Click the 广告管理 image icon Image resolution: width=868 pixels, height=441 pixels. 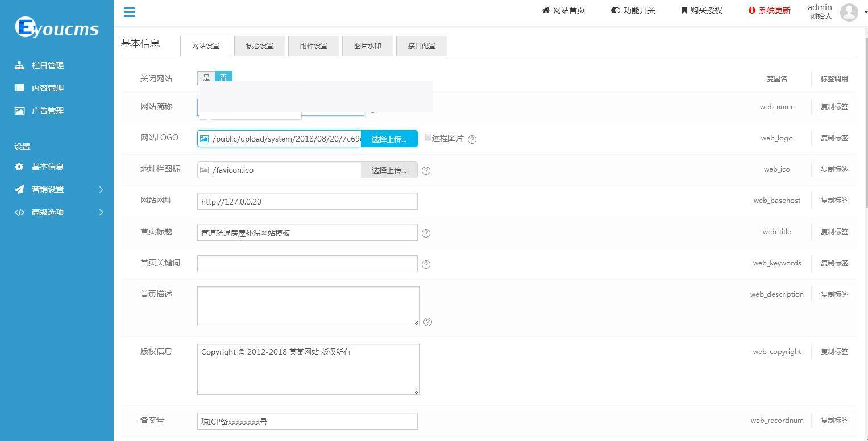point(19,110)
